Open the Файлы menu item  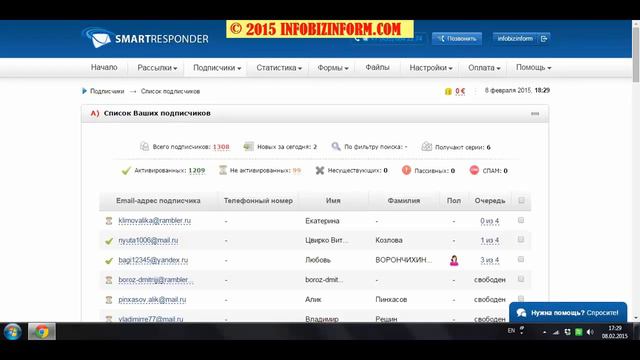coord(377,67)
